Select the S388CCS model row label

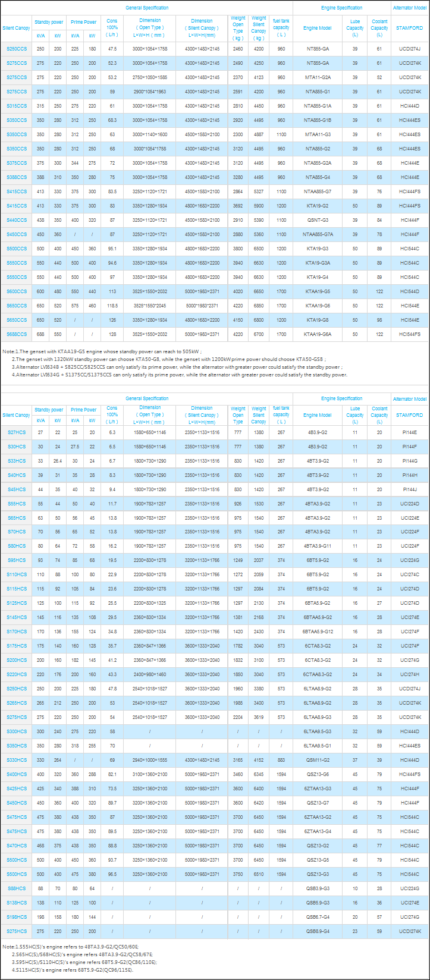17,177
